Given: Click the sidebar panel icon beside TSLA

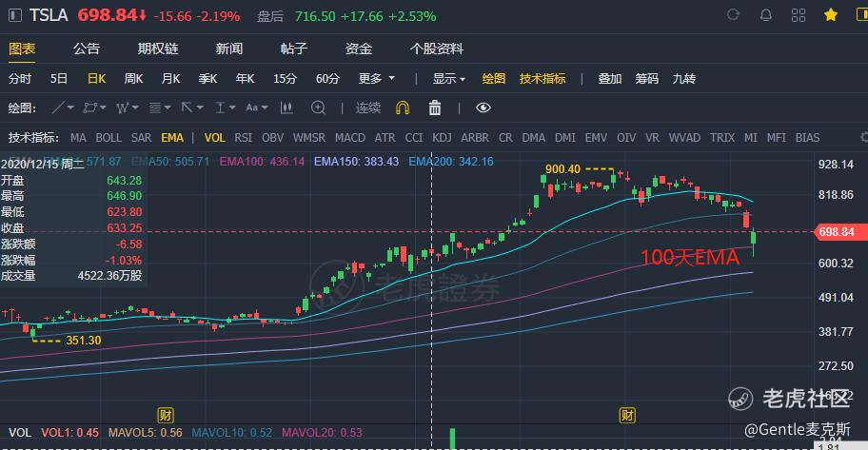Looking at the screenshot, I should pos(15,15).
